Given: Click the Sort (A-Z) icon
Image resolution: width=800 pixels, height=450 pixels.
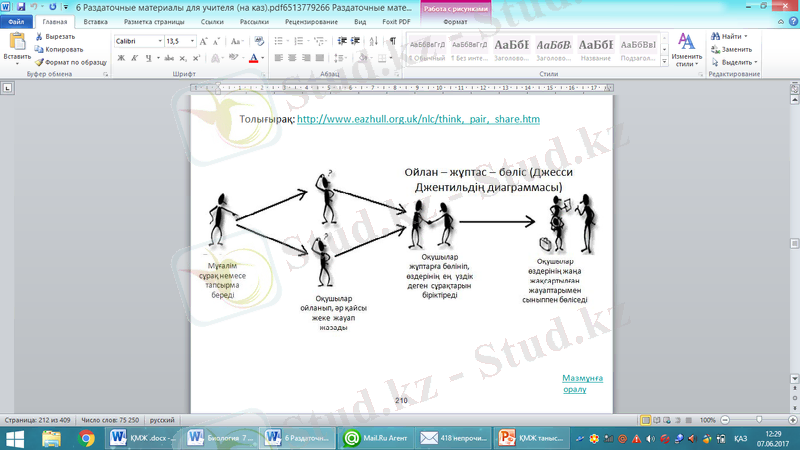Looking at the screenshot, I should [x=375, y=41].
